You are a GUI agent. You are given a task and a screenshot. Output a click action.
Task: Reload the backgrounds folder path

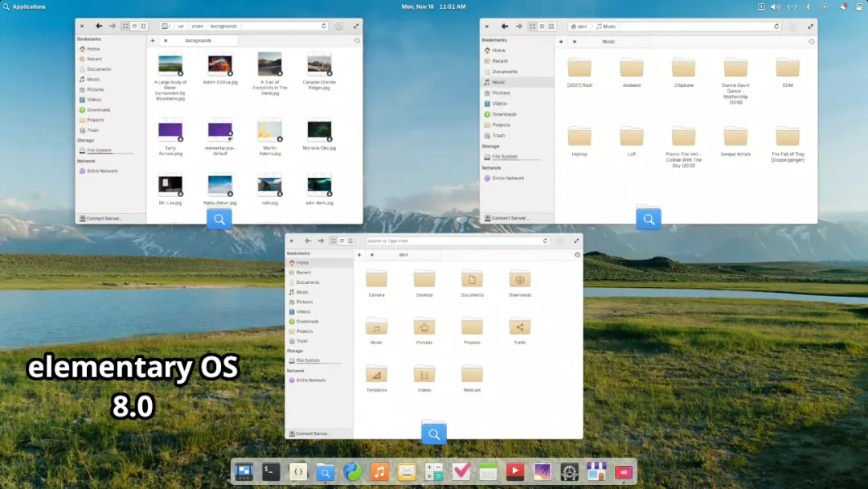[324, 26]
